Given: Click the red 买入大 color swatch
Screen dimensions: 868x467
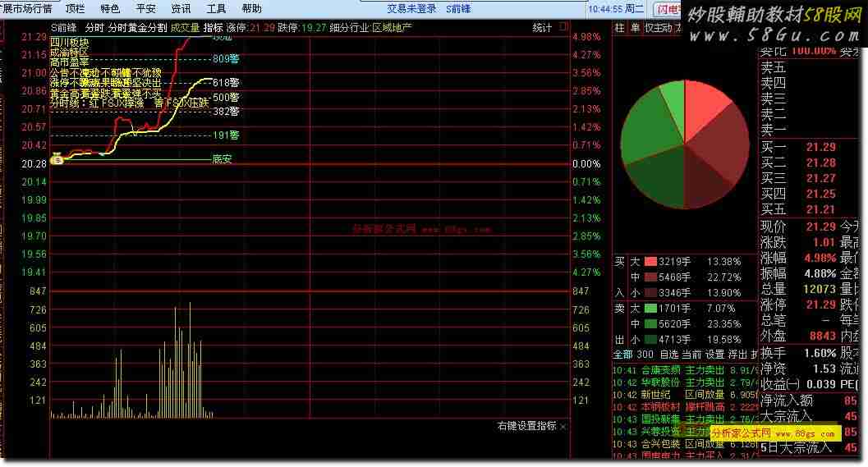Looking at the screenshot, I should pos(650,261).
